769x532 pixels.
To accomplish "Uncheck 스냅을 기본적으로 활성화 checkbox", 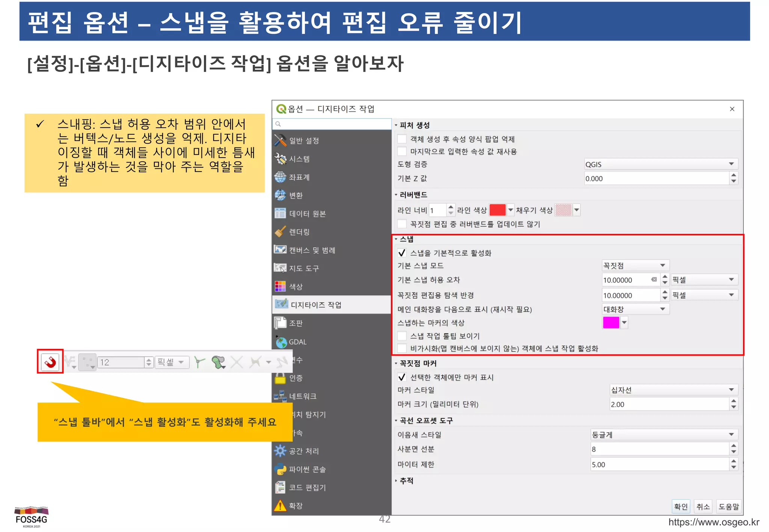I will tap(402, 252).
